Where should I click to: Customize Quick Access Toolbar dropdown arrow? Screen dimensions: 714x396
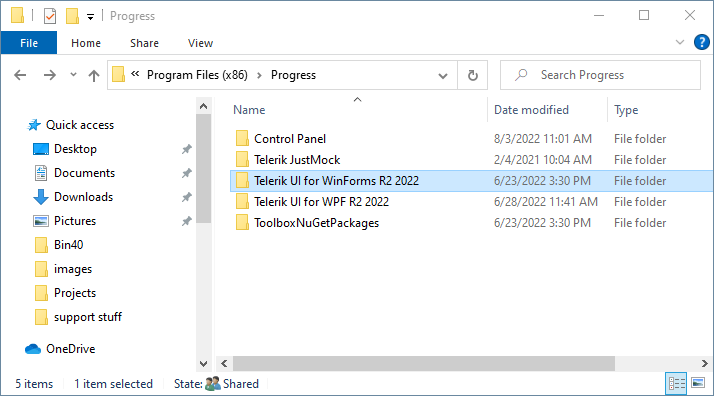(90, 17)
